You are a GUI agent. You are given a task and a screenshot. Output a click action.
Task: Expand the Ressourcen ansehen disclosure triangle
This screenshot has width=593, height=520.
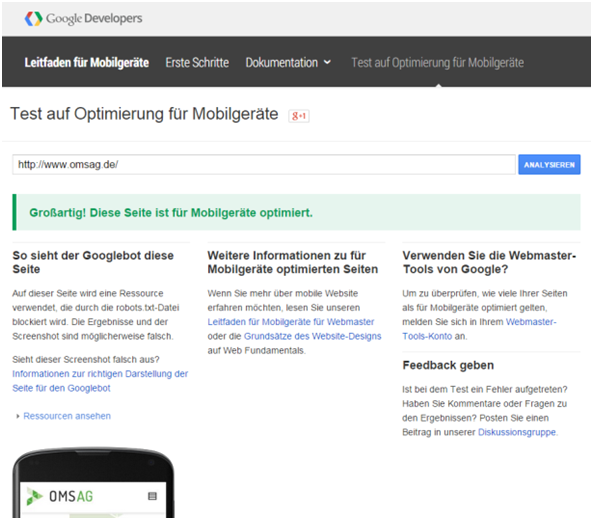point(17,416)
